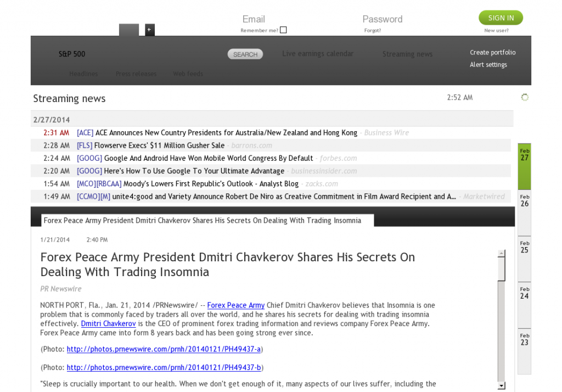The width and height of the screenshot is (562, 392).
Task: Click the [ACE] ticker link
Action: 85,133
